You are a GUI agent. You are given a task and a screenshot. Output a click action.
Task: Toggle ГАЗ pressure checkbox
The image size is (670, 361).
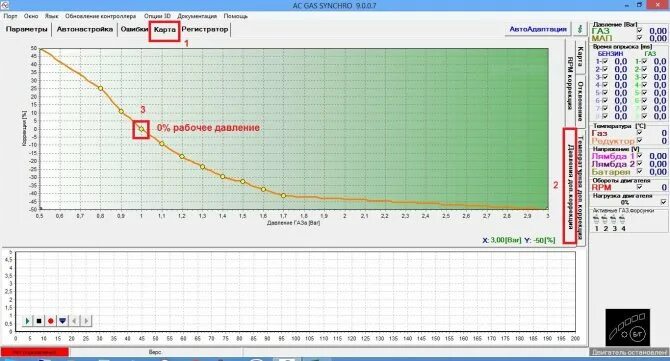(x=640, y=31)
